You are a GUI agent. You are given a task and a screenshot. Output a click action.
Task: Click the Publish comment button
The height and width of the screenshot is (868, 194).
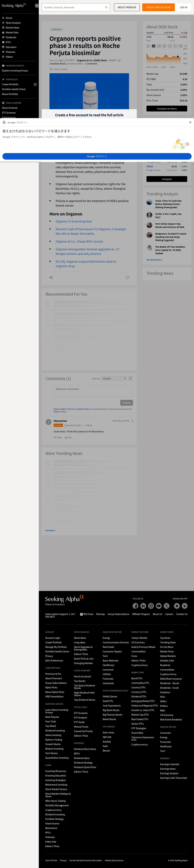[x=126, y=403]
